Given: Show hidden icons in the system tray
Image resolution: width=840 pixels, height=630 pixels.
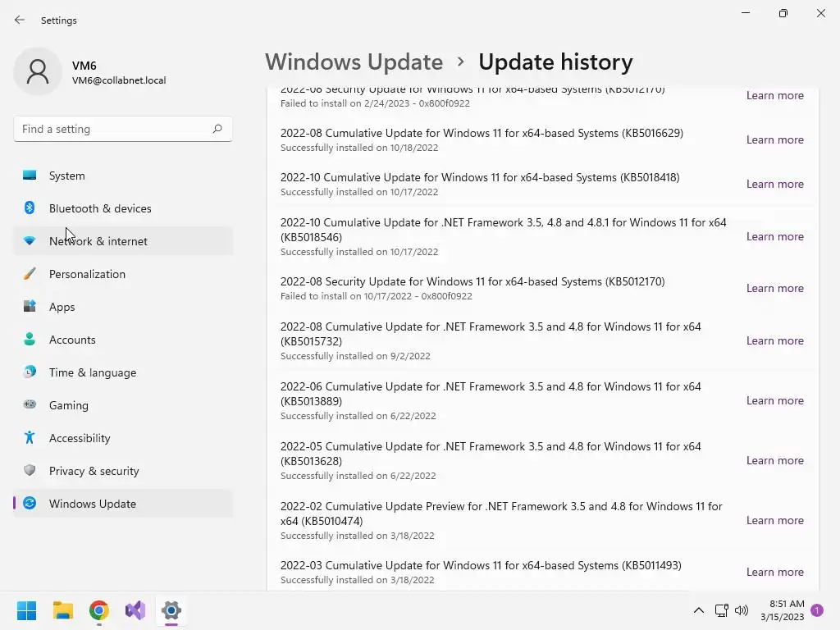Looking at the screenshot, I should click(699, 610).
